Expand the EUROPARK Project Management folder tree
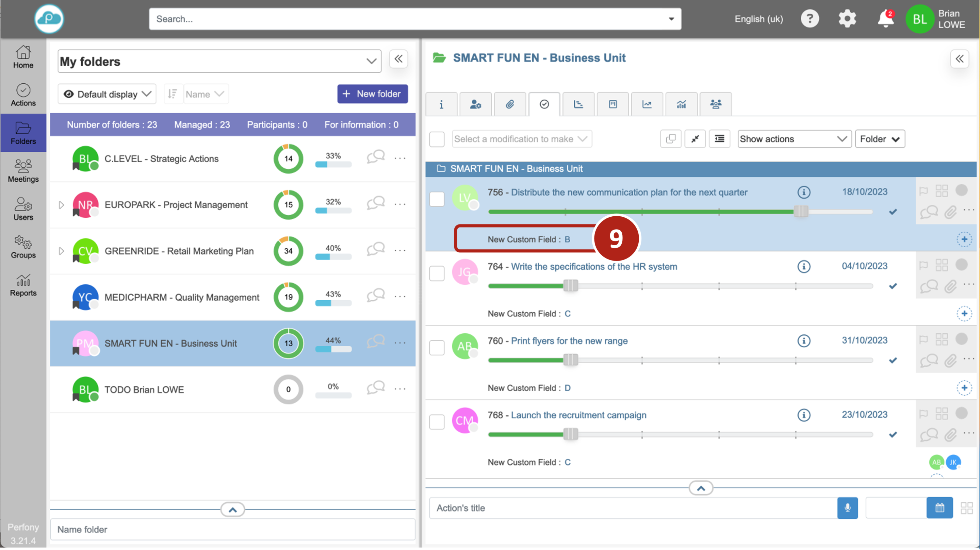Image resolution: width=980 pixels, height=550 pixels. point(61,205)
